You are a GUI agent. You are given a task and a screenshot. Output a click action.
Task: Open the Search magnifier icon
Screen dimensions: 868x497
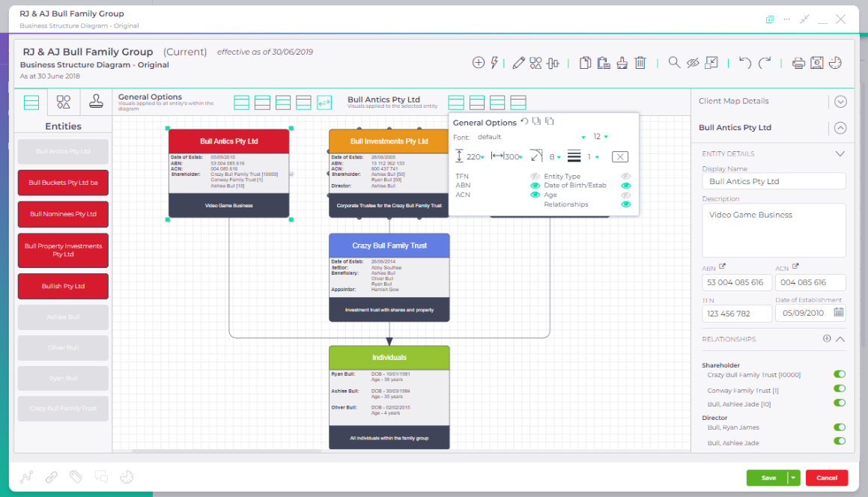pyautogui.click(x=674, y=63)
